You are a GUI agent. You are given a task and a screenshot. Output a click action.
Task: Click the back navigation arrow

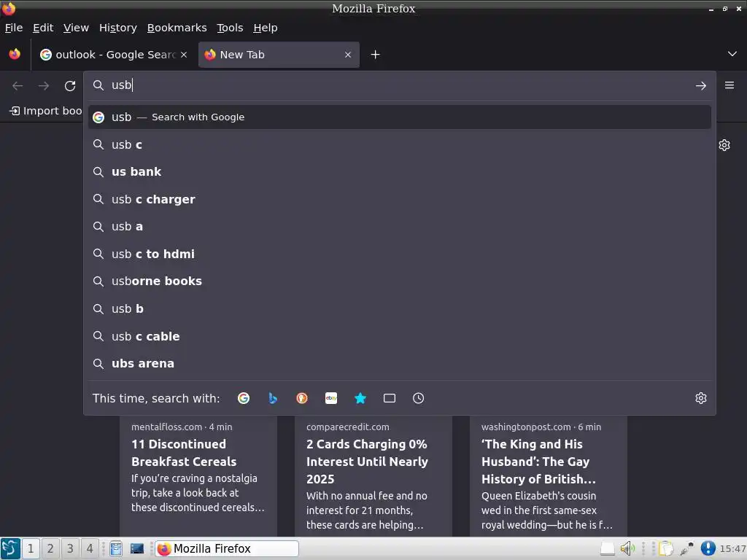[x=18, y=86]
